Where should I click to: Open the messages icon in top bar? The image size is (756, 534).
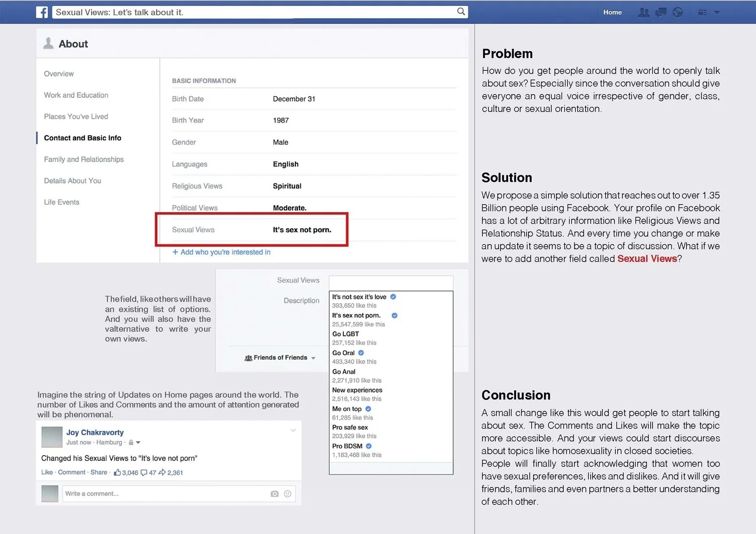pyautogui.click(x=661, y=12)
